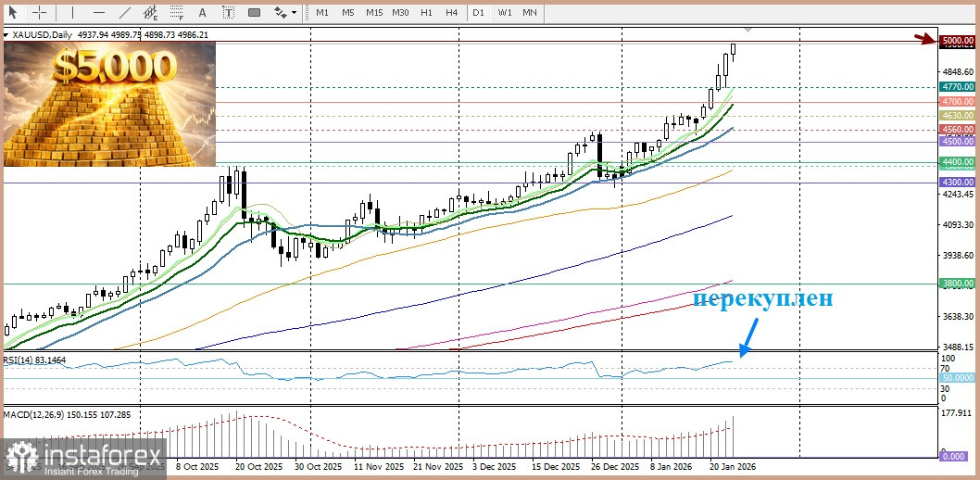The height and width of the screenshot is (480, 980).
Task: Click the 5000.00 price level label
Action: 959,41
